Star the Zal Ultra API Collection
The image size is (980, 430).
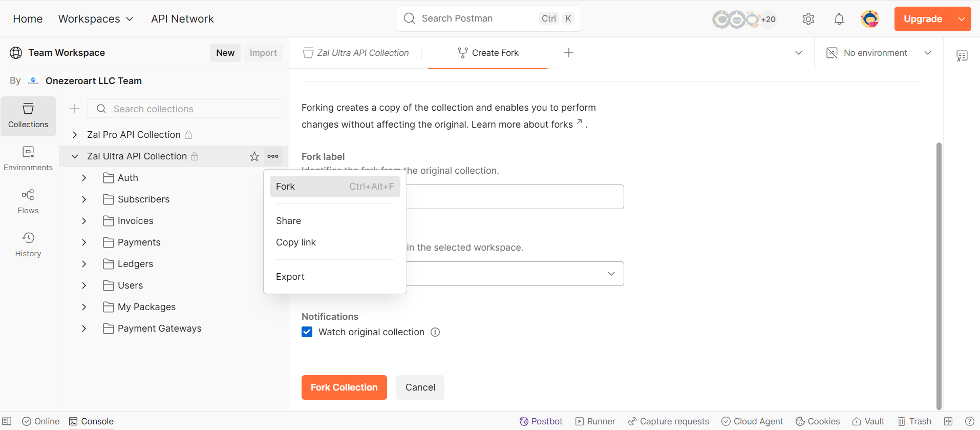(x=254, y=156)
